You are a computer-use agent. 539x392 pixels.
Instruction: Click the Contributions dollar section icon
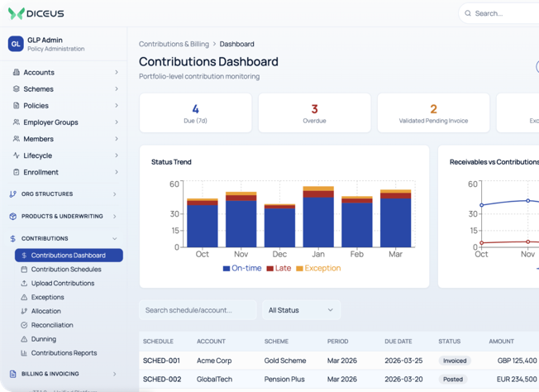(12, 238)
